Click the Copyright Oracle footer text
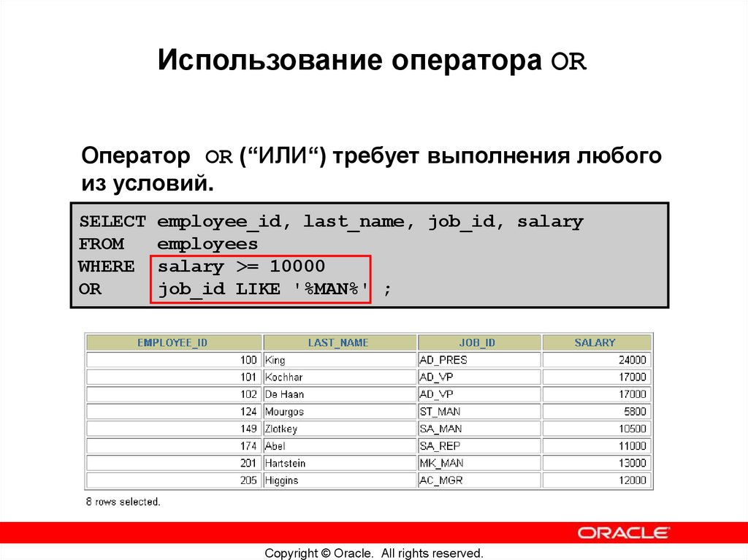The height and width of the screenshot is (560, 748). (373, 553)
